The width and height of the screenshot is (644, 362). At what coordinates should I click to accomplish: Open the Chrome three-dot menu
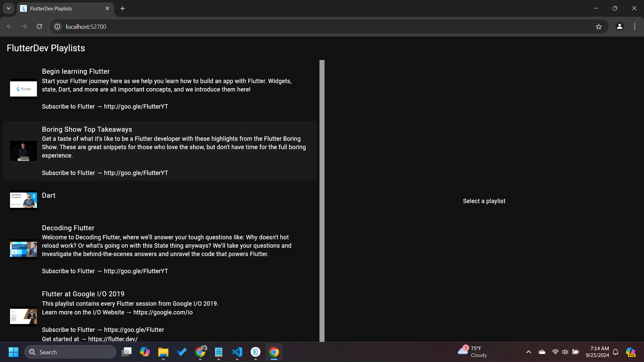(635, 26)
